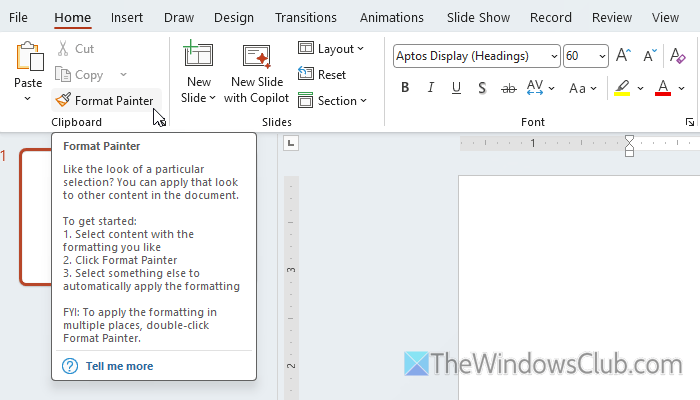This screenshot has width=700, height=400.
Task: Click the Character Spacing AV icon
Action: point(534,88)
